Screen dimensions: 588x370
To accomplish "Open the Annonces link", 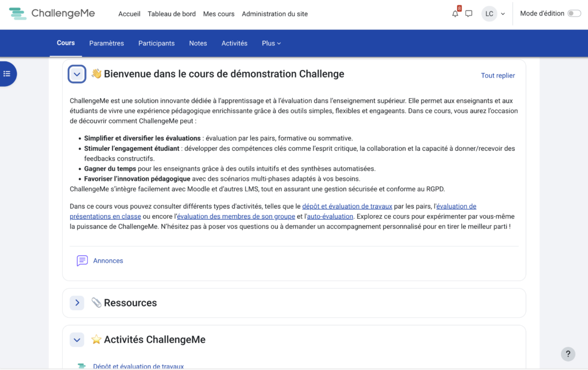I will point(108,260).
